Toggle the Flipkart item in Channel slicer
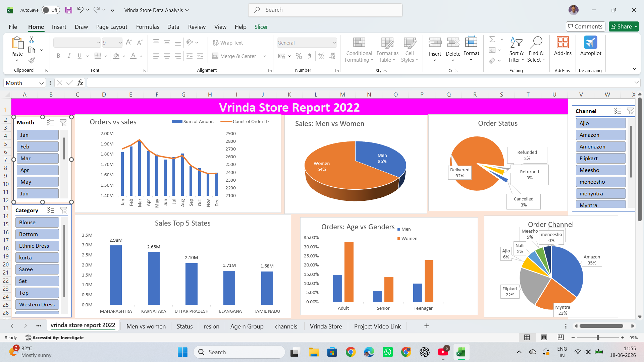The image size is (644, 362). point(601,159)
